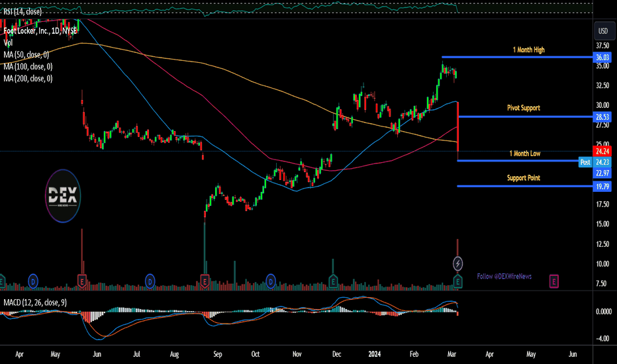Viewport: 617px width, 364px height.
Task: Open the dividend marker in mid July
Action: click(x=150, y=281)
